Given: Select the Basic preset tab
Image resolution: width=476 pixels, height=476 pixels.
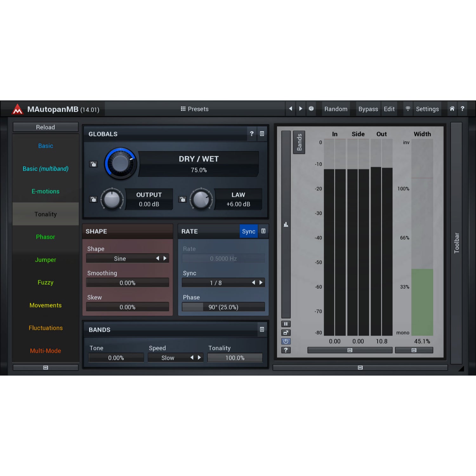Looking at the screenshot, I should [x=46, y=146].
